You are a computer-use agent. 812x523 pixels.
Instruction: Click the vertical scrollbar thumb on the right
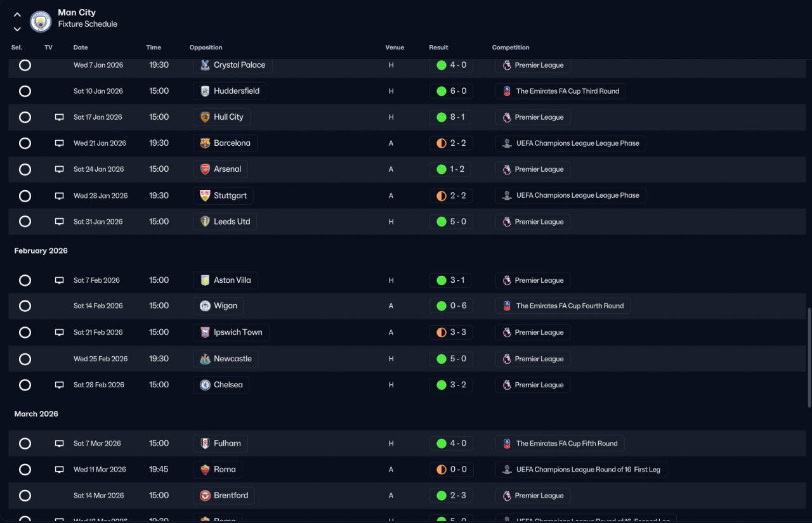(808, 358)
